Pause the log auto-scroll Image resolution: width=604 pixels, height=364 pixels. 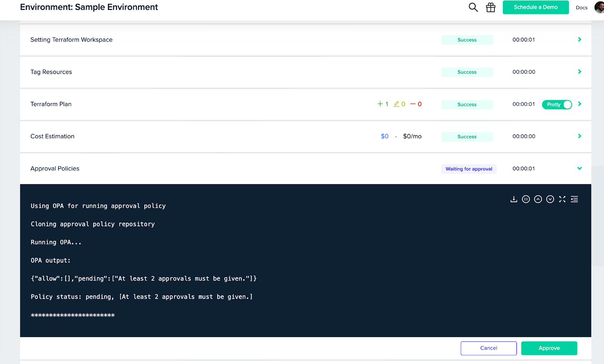pos(526,199)
